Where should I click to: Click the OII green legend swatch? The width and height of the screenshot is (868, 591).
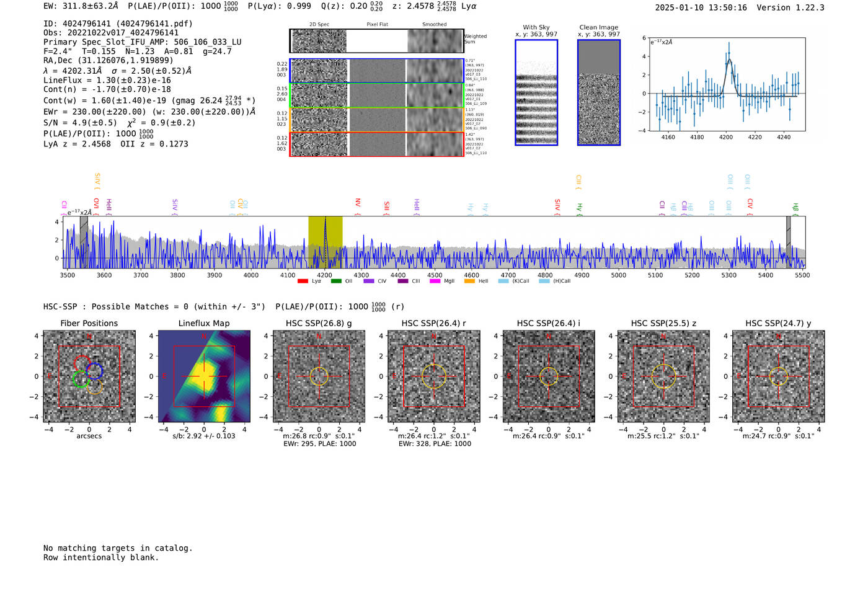(336, 282)
